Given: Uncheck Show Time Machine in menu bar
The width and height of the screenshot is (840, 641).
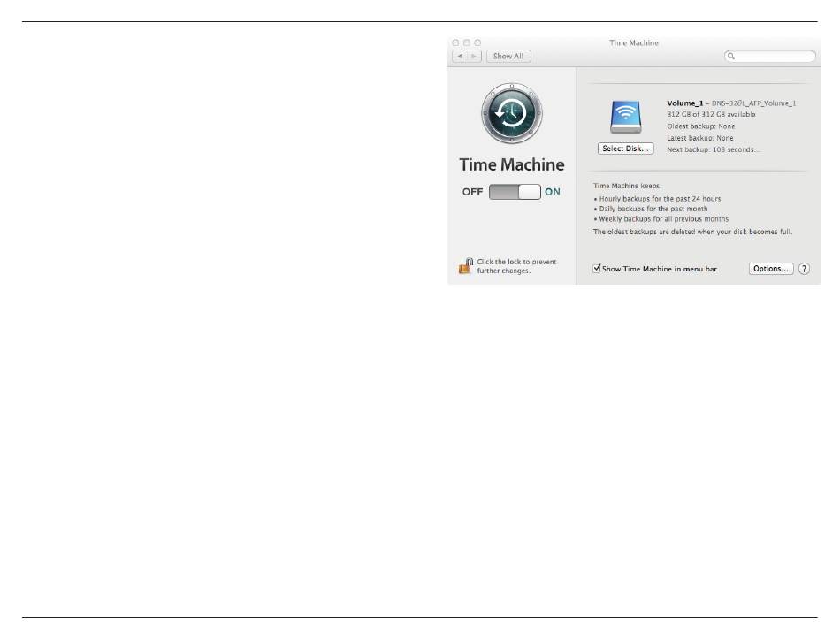Looking at the screenshot, I should coord(596,268).
